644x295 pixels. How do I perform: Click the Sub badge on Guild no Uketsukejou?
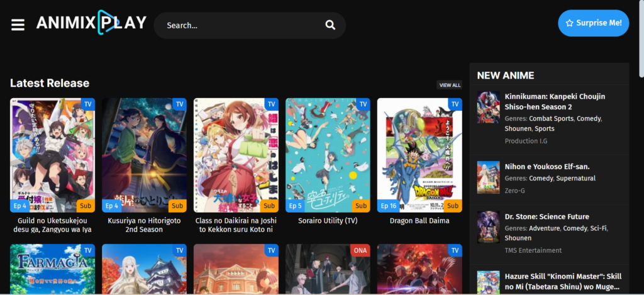coord(86,206)
